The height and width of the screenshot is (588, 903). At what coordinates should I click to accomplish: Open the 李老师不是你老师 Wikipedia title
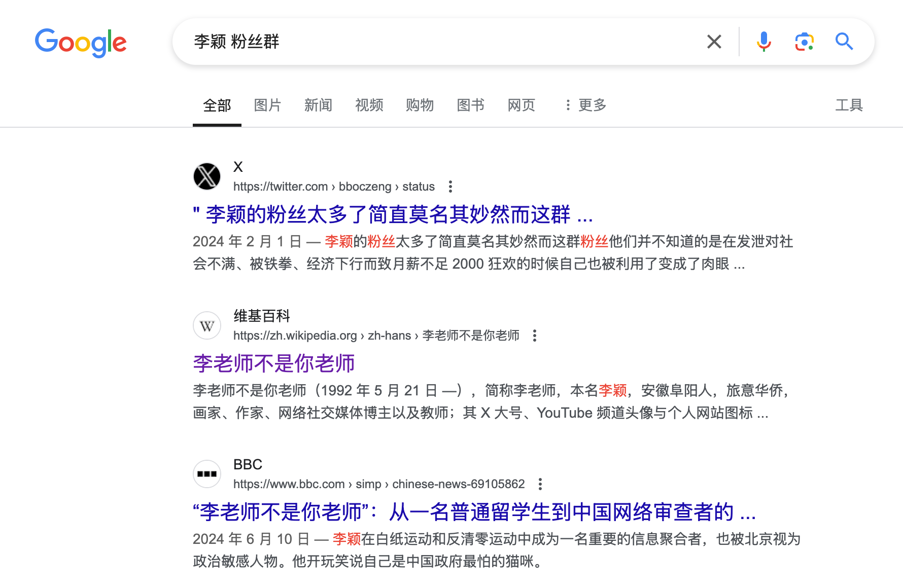(x=274, y=363)
